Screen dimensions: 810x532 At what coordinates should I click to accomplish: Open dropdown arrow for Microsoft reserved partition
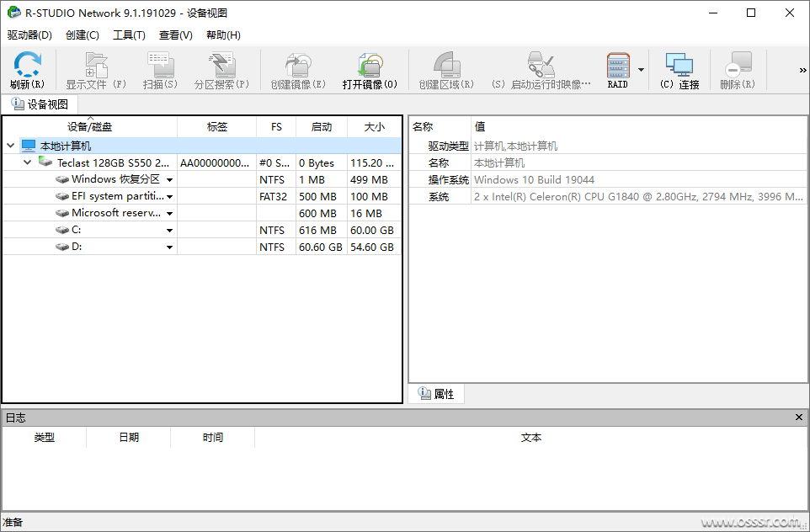[169, 214]
